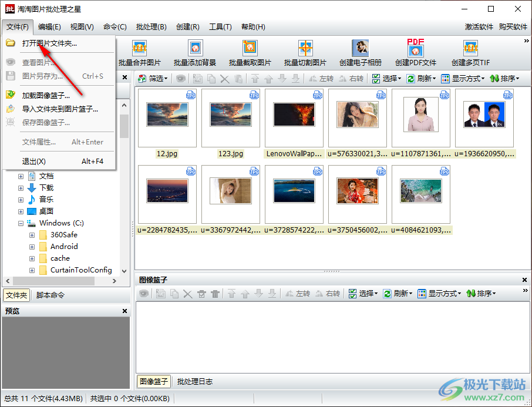Image resolution: width=532 pixels, height=407 pixels.
Task: Expand the 下载 folder in the tree
Action: (21, 188)
